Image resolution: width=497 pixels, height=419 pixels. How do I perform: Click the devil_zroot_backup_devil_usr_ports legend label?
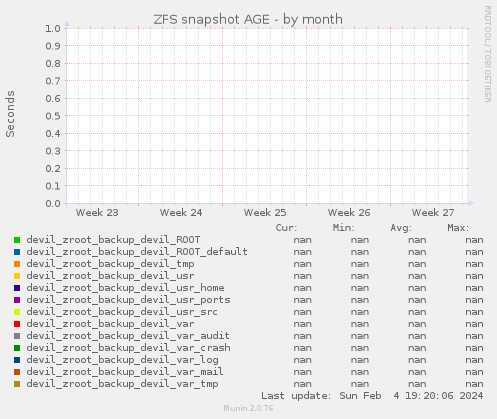(128, 300)
